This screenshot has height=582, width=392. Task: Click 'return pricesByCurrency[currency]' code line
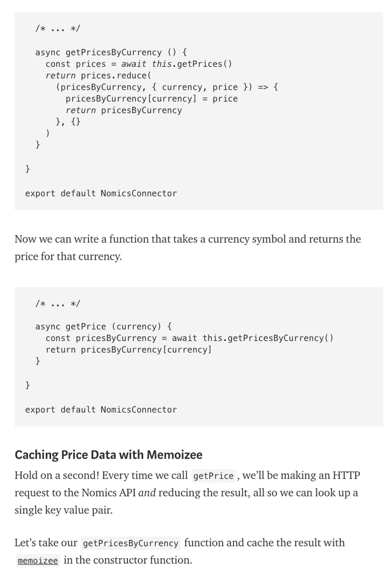129,350
